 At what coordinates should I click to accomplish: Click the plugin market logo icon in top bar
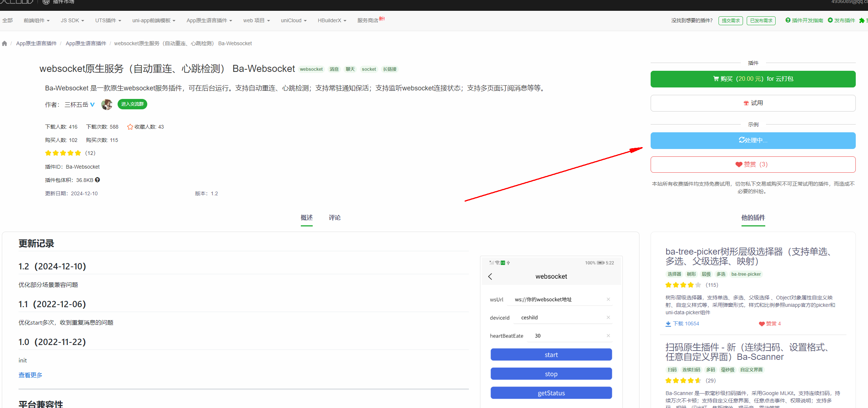(x=46, y=2)
